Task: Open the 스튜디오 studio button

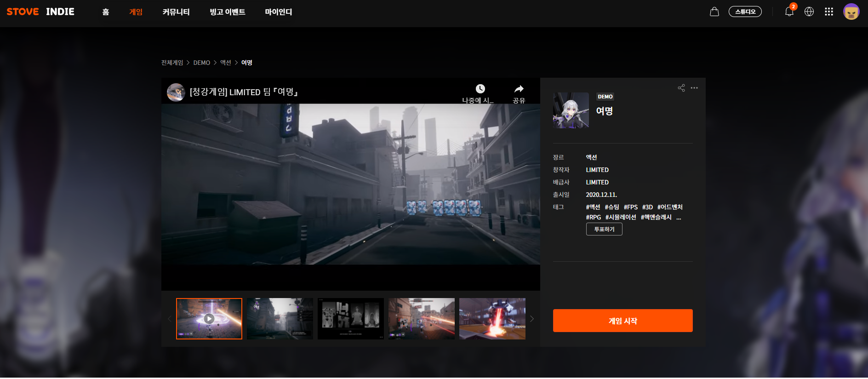Action: (x=745, y=12)
